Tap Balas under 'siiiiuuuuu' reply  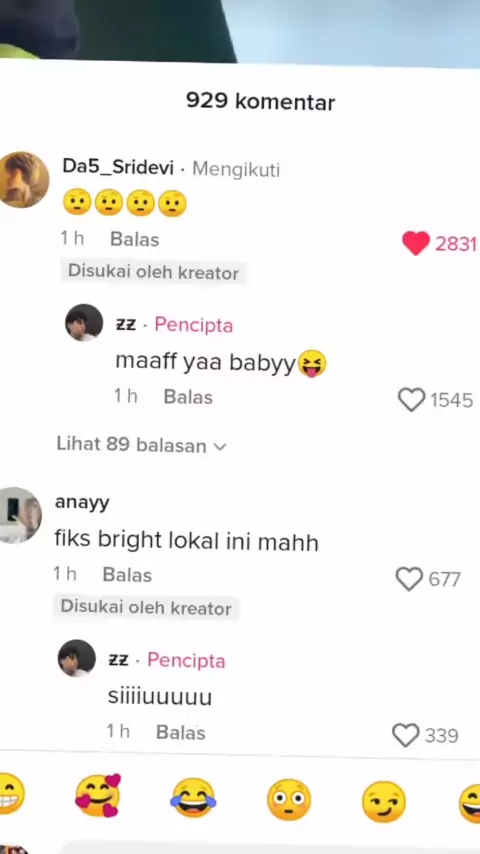coord(181,733)
